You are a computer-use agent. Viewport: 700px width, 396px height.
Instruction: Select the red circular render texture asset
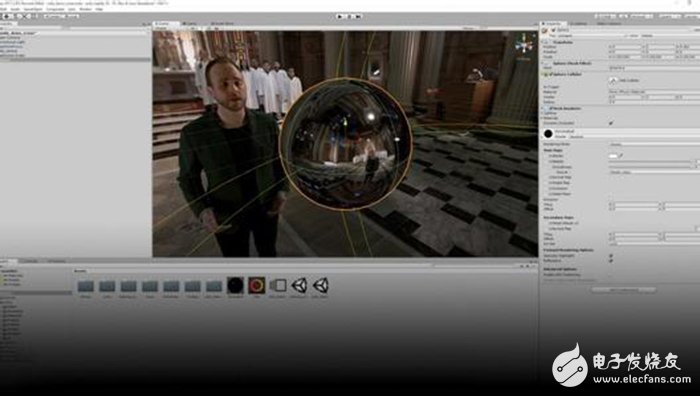257,285
